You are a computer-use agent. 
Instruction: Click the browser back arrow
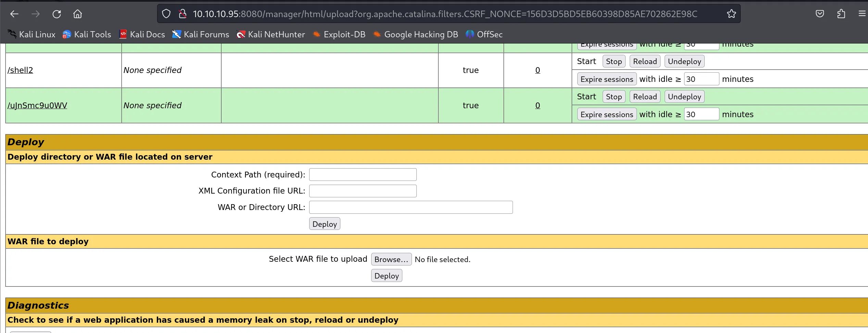point(14,14)
